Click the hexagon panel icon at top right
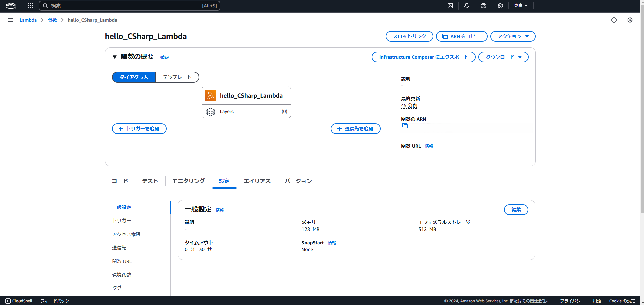The image size is (644, 305). (x=630, y=20)
